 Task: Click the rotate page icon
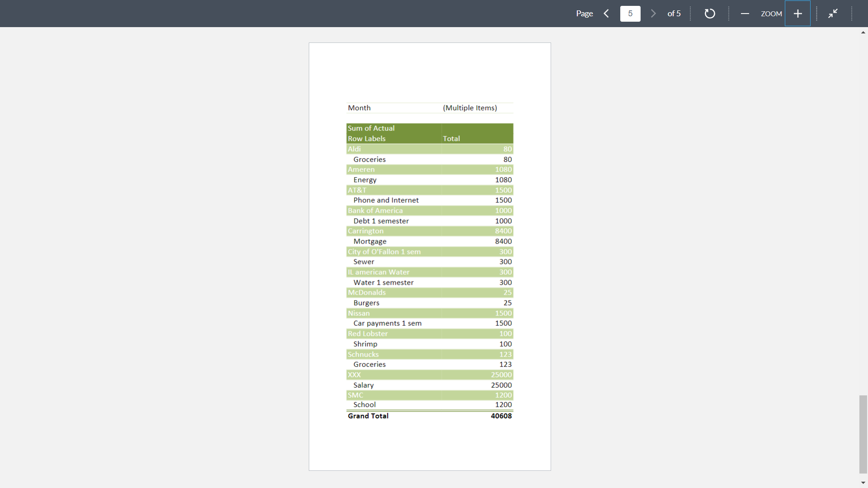[710, 14]
